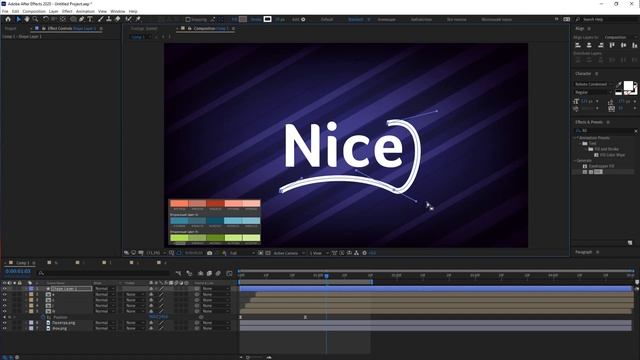Screen dimensions: 640x360
Task: Hide the Shape Layer 1 layer
Action: [x=4, y=289]
